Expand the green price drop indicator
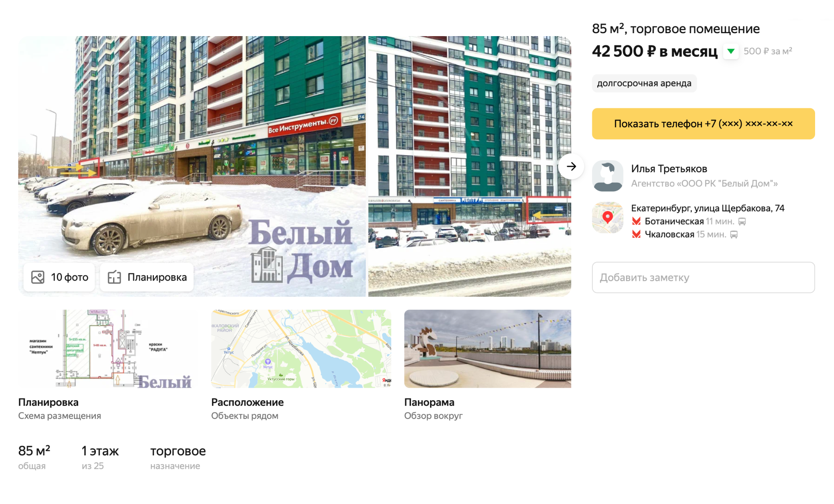The image size is (834, 504). (x=731, y=51)
